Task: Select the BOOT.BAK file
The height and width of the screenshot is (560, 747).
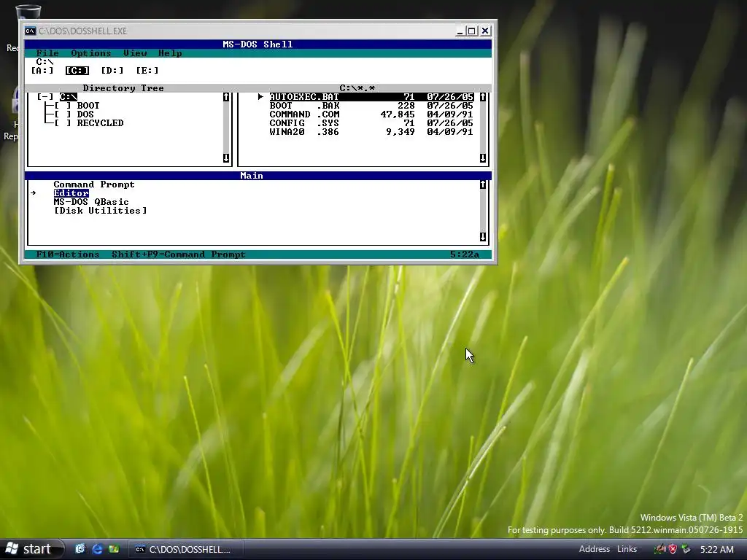Action: pyautogui.click(x=371, y=106)
